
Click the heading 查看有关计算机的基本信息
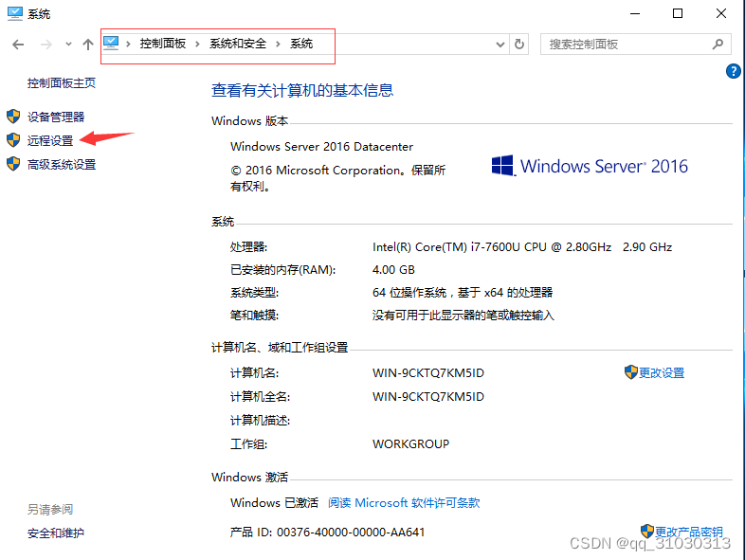click(302, 90)
